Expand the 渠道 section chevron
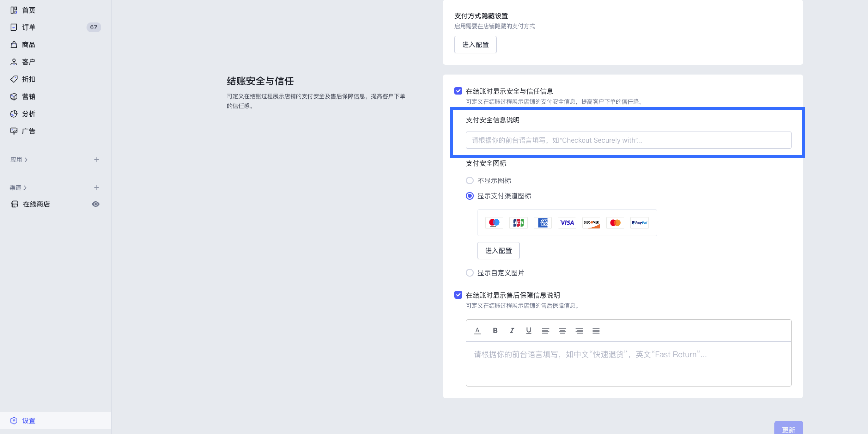The width and height of the screenshot is (868, 434). point(25,188)
